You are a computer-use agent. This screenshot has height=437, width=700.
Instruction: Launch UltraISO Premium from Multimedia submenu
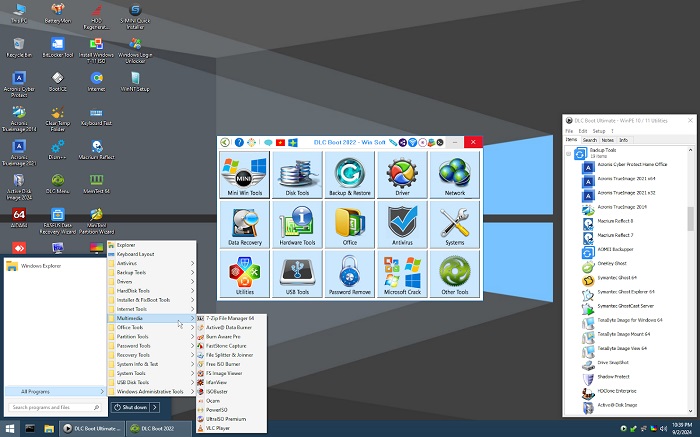click(231, 419)
